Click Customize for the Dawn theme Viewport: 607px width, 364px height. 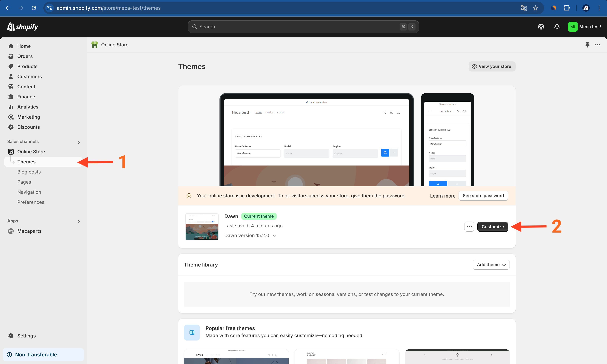pyautogui.click(x=492, y=227)
